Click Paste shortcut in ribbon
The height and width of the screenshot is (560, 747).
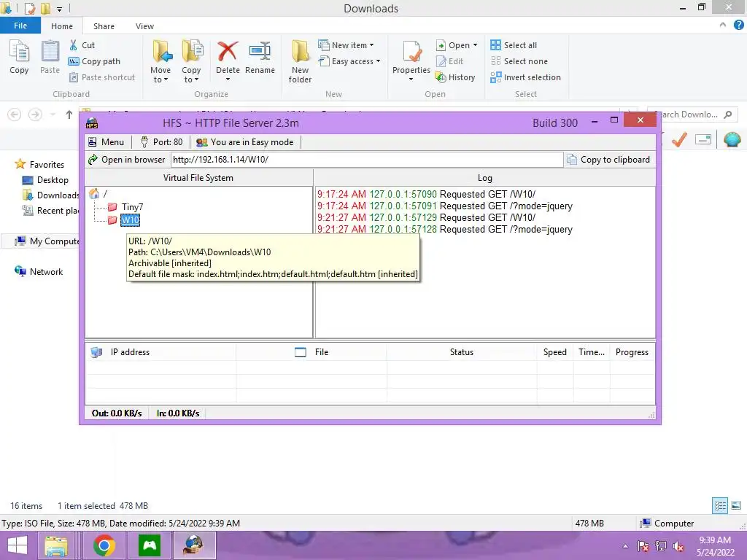pos(102,77)
